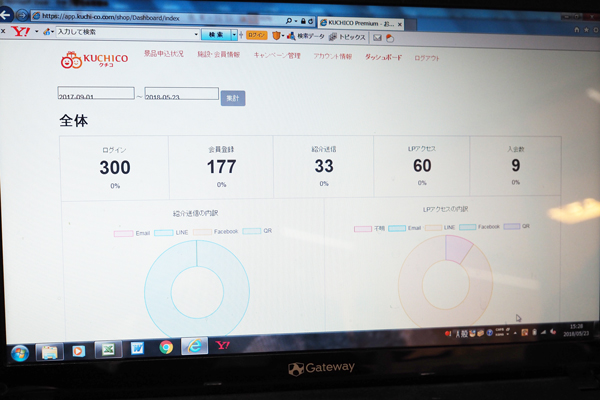The width and height of the screenshot is (600, 400).
Task: Open the search box history dropdown arrow
Action: [196, 34]
